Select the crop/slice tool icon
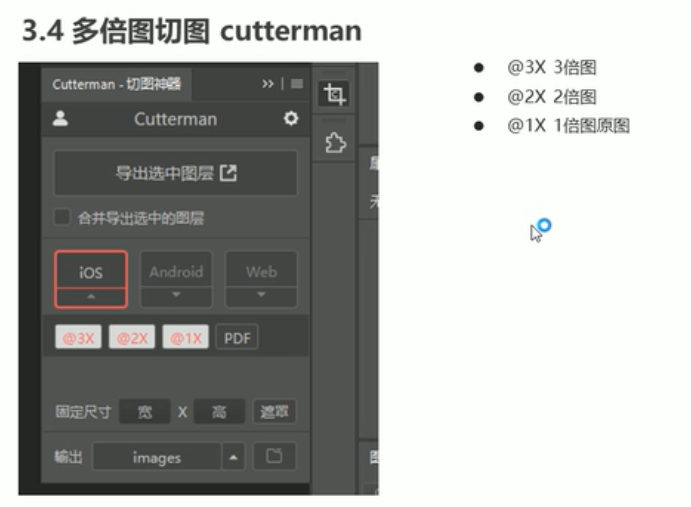This screenshot has height=507, width=691. (x=334, y=93)
